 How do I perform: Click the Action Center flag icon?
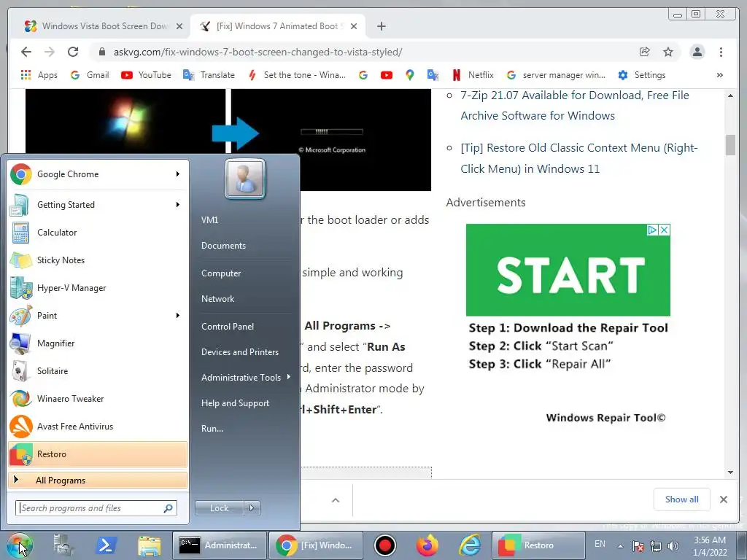click(638, 546)
